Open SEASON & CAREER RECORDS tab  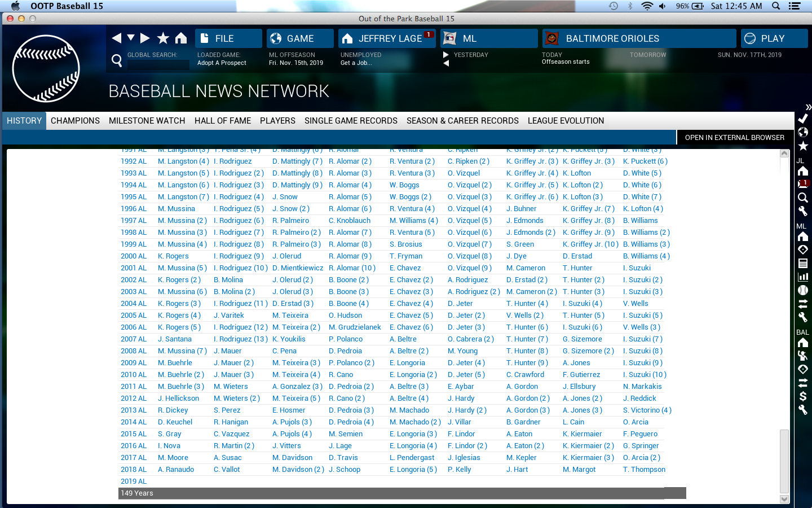[x=462, y=121]
